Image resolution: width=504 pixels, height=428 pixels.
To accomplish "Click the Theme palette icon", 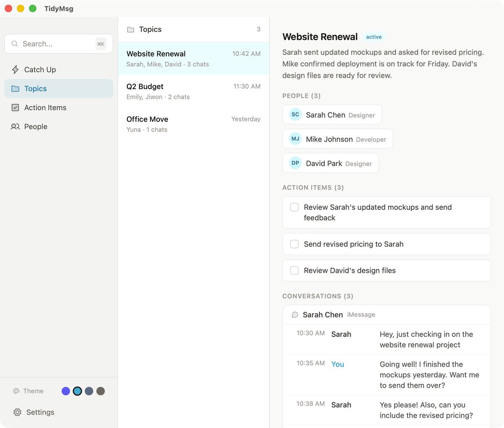I will pyautogui.click(x=16, y=391).
